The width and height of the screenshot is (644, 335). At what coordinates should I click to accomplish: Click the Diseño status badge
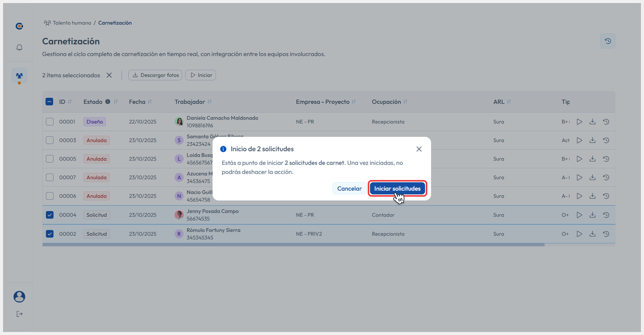(94, 122)
